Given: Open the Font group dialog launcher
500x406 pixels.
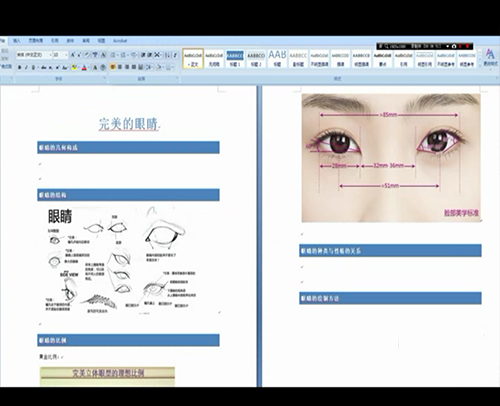Looking at the screenshot, I should pos(105,78).
